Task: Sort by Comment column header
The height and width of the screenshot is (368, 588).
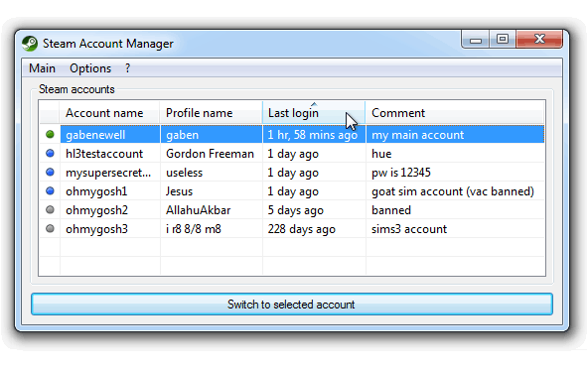Action: (x=455, y=113)
